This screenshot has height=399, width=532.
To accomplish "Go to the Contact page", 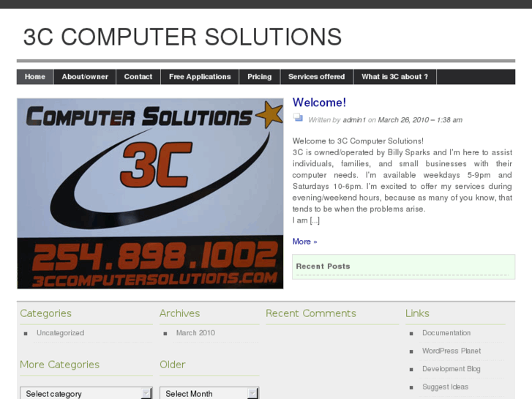I will pyautogui.click(x=138, y=77).
